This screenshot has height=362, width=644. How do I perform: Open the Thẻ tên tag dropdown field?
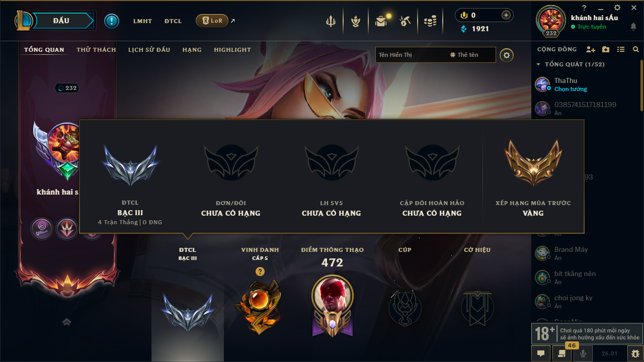pos(471,55)
